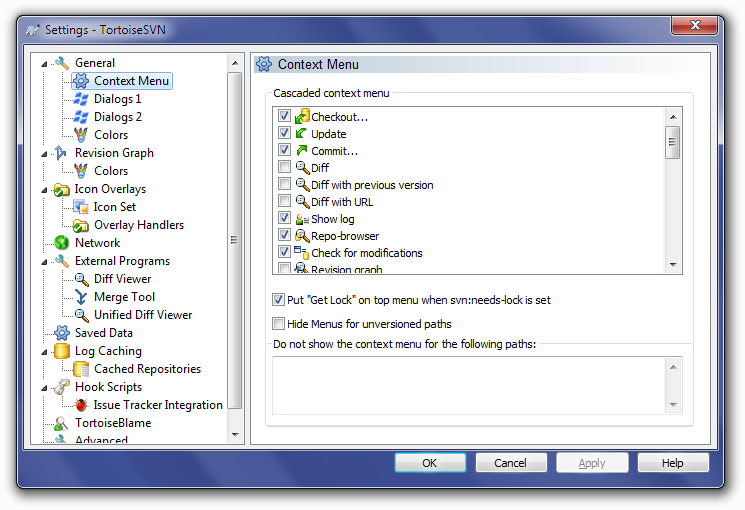Click the Cached Repositories icon
This screenshot has height=510, width=745.
tap(81, 369)
